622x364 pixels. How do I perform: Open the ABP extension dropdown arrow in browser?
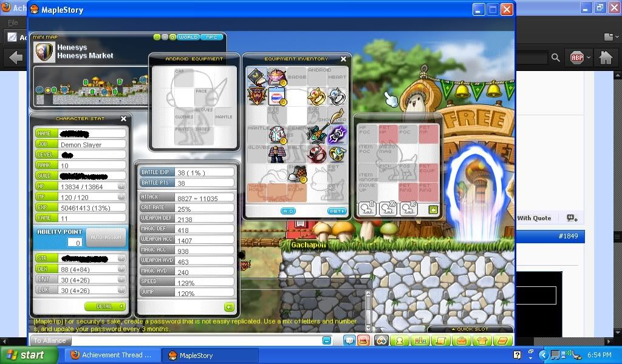pos(589,58)
